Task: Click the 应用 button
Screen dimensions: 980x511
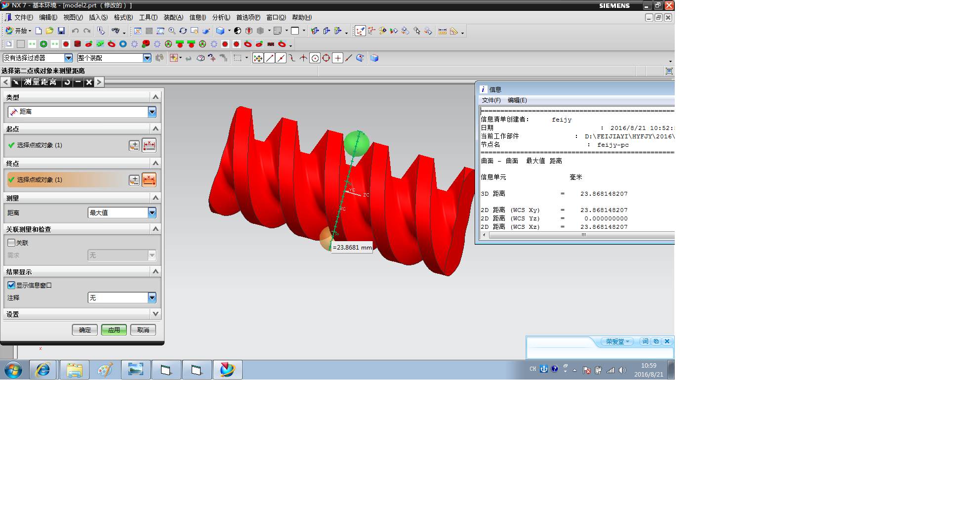Action: coord(114,330)
